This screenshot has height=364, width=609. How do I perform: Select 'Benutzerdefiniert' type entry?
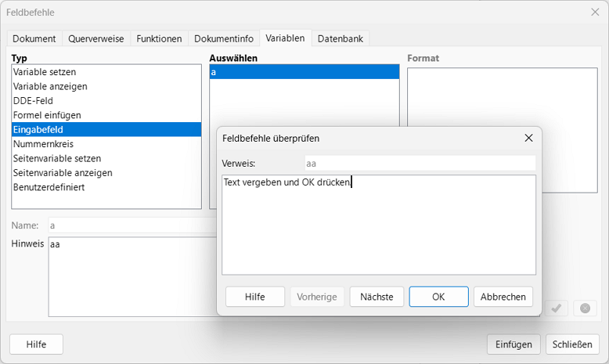coord(49,187)
